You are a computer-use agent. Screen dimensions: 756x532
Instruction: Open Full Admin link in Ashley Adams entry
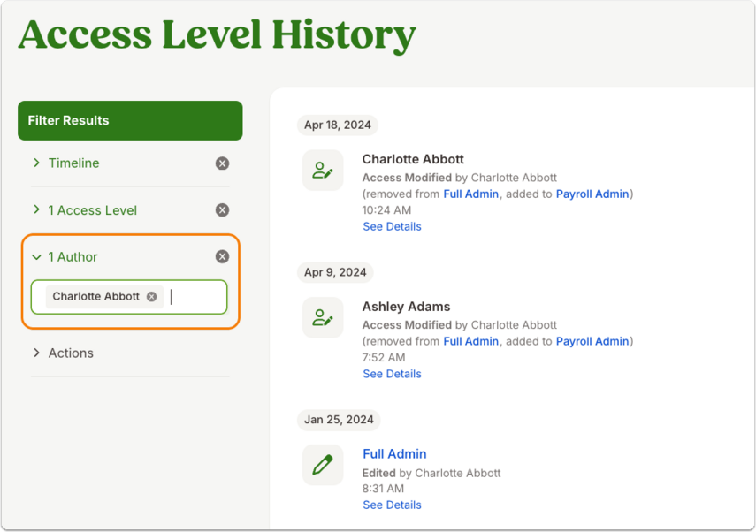click(x=470, y=341)
